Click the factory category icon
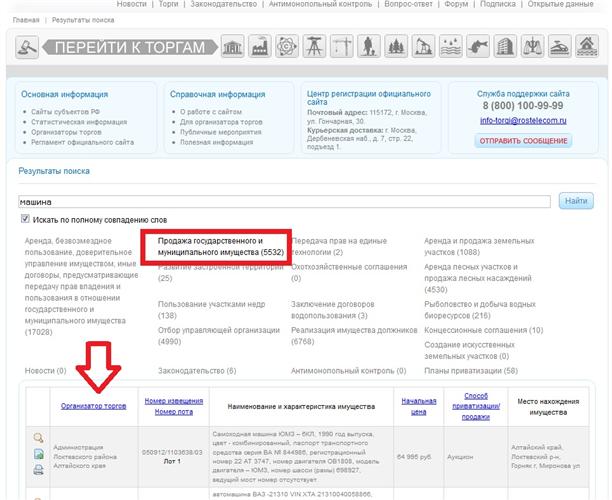 click(x=261, y=46)
